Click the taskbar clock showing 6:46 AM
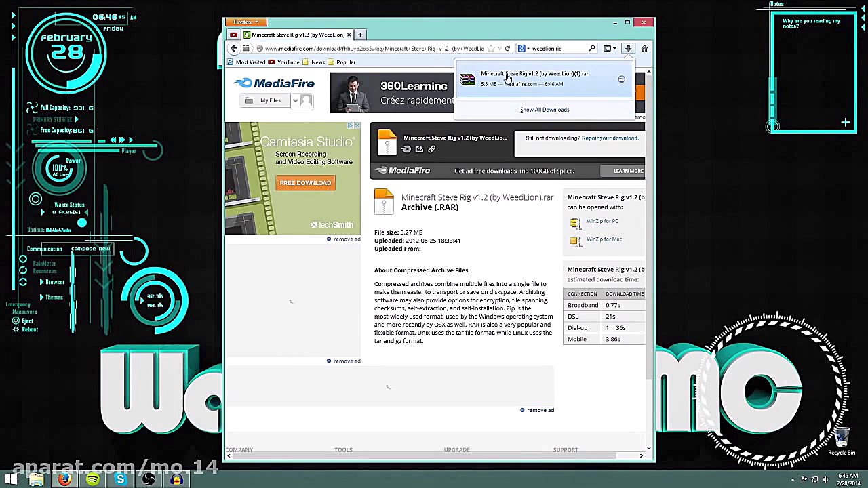 (x=848, y=479)
